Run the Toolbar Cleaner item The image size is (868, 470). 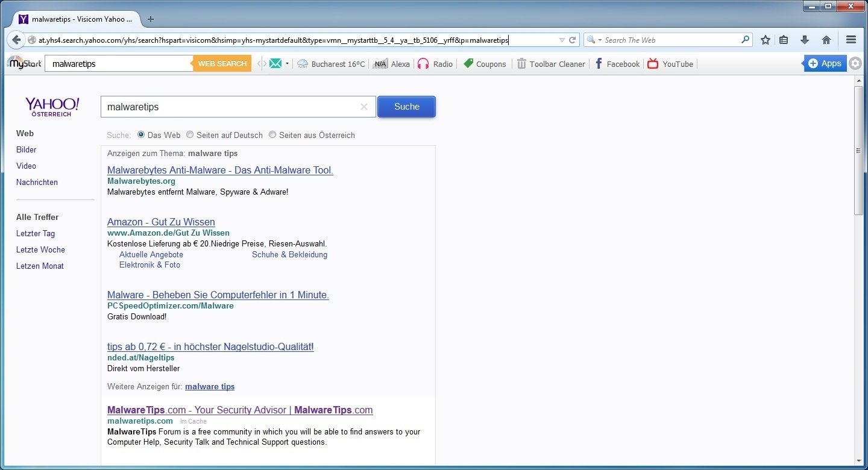point(551,64)
